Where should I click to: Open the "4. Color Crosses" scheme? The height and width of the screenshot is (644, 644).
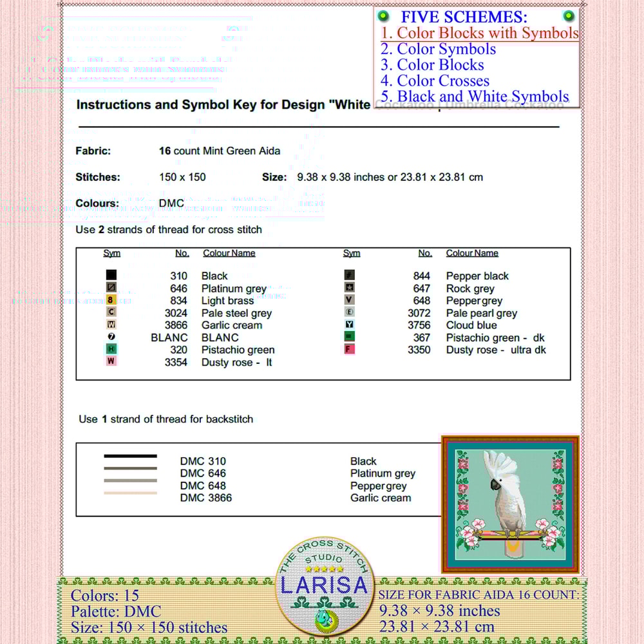pos(435,80)
